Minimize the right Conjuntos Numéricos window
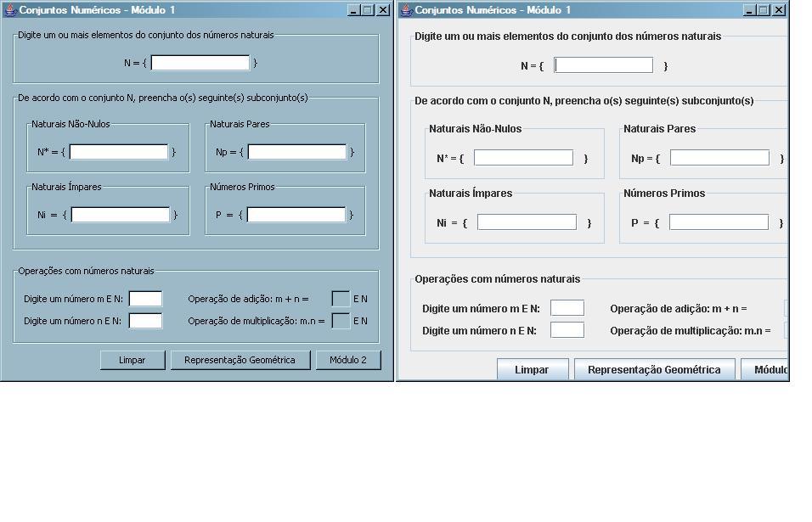 coord(749,10)
